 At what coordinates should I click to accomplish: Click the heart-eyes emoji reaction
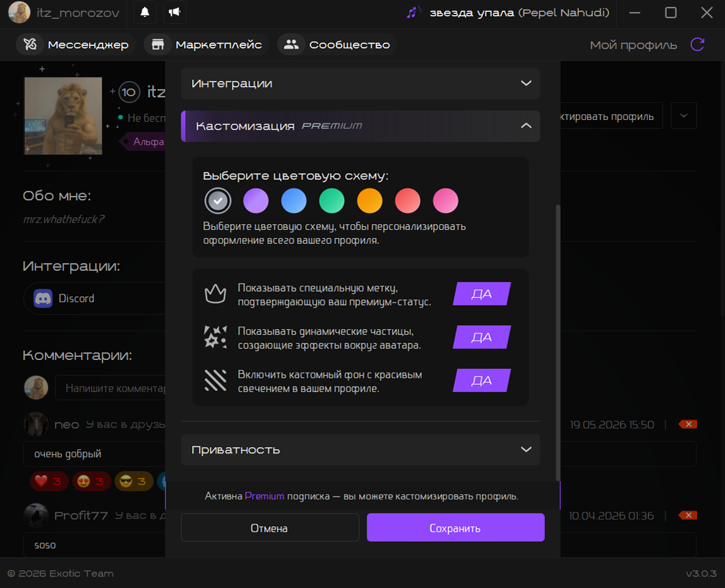92,482
